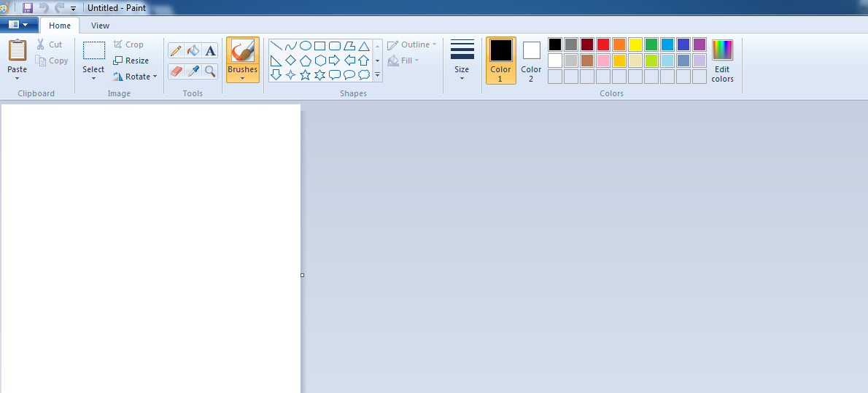Switch to the Home tab
The height and width of the screenshot is (393, 868).
tap(60, 26)
